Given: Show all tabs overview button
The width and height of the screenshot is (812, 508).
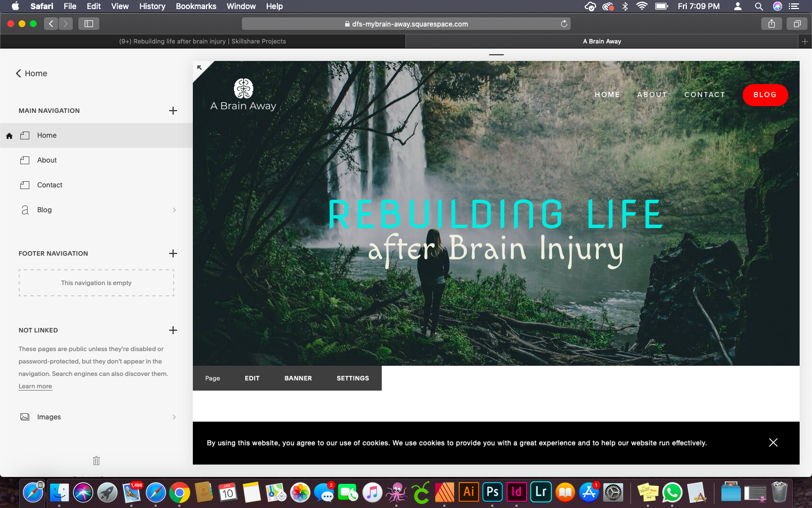Looking at the screenshot, I should [797, 24].
